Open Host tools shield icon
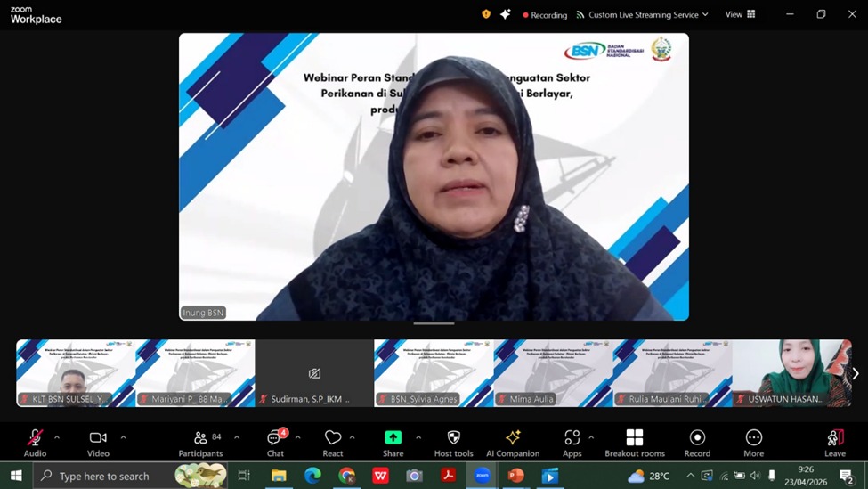The image size is (868, 489). click(x=453, y=442)
